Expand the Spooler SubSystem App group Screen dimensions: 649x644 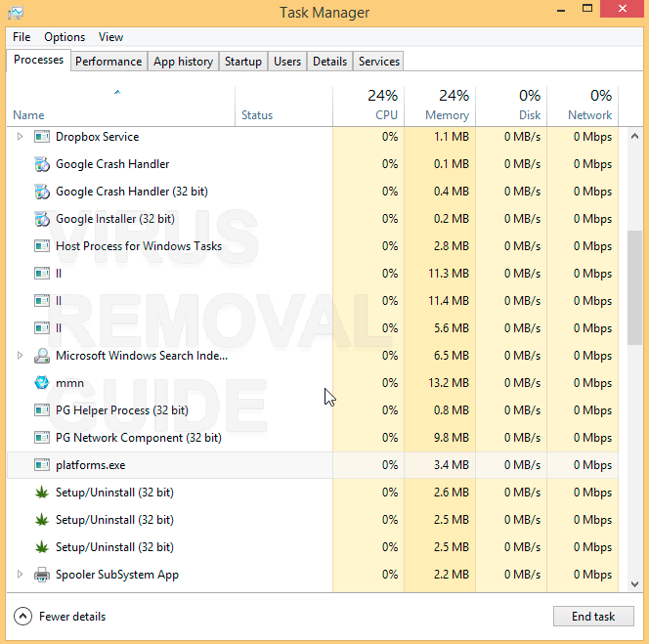[x=20, y=574]
